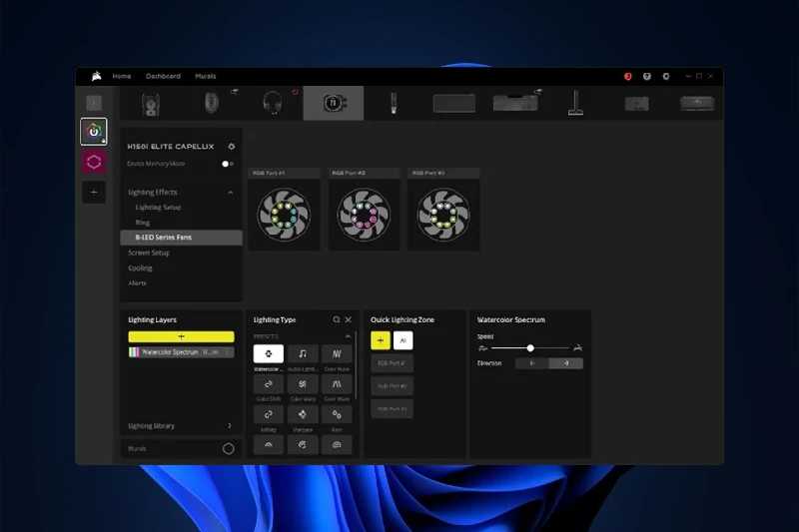Viewport: 799px width, 532px height.
Task: Pick the Rain lighting effect icon
Action: (337, 414)
